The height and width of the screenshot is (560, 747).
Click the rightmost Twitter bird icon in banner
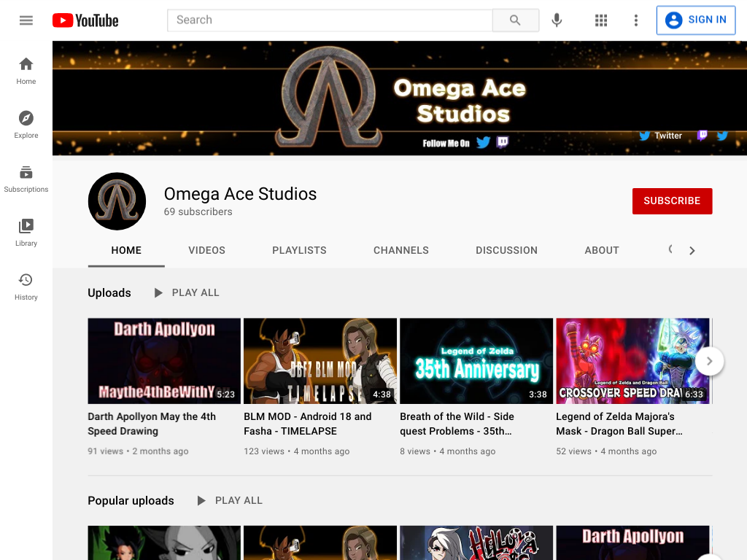tap(722, 136)
